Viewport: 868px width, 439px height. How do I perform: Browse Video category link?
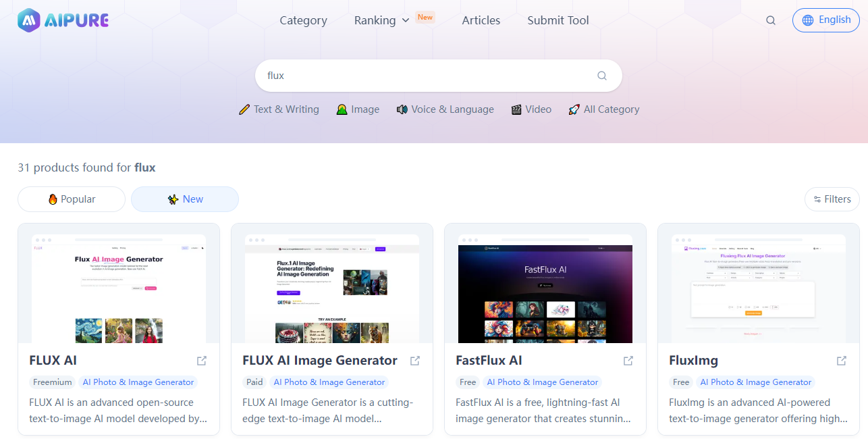pyautogui.click(x=531, y=109)
